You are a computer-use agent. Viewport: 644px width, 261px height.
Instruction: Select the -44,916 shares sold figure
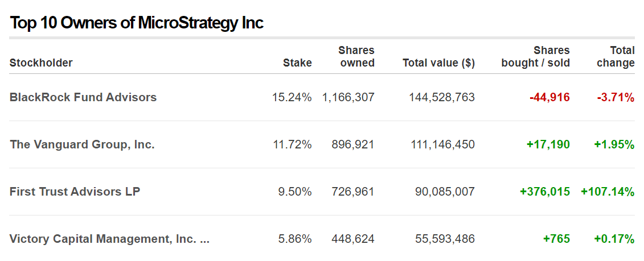click(x=549, y=97)
